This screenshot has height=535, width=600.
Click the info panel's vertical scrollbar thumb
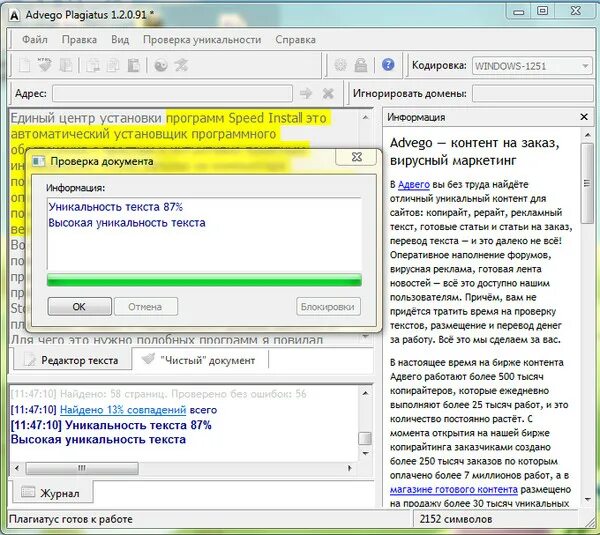coord(587,183)
